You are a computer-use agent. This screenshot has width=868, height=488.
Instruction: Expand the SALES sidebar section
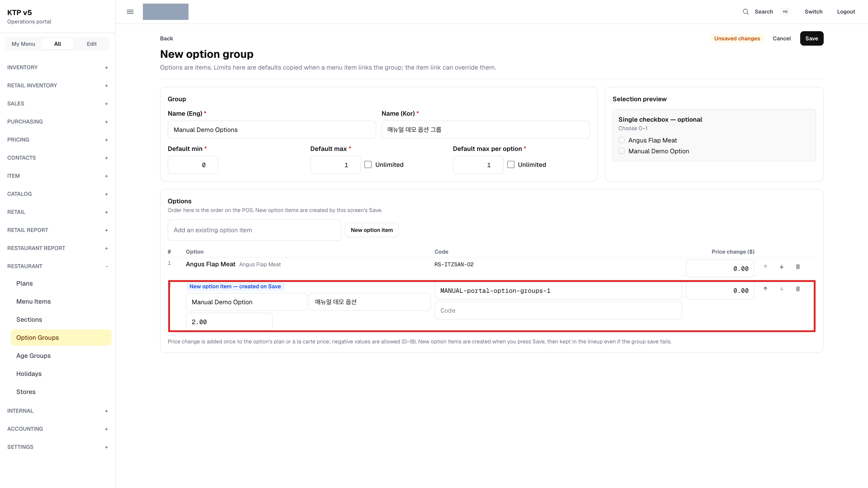click(x=58, y=103)
